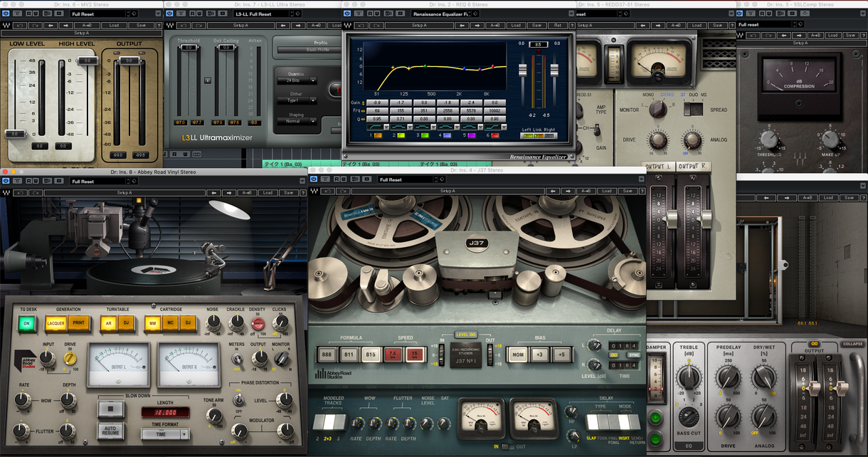This screenshot has width=868, height=457.
Task: Select LACQUER generation in Abbey Road Vinyl
Action: (56, 323)
